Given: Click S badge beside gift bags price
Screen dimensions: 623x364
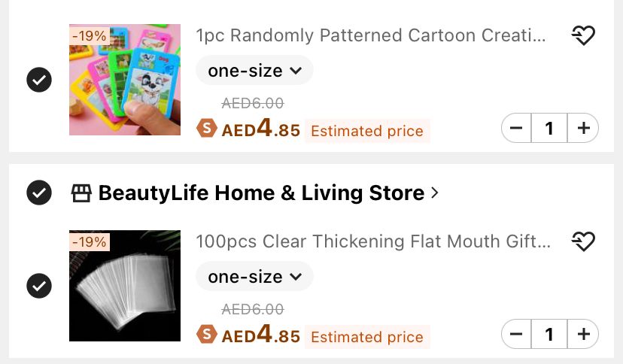Looking at the screenshot, I should 206,335.
